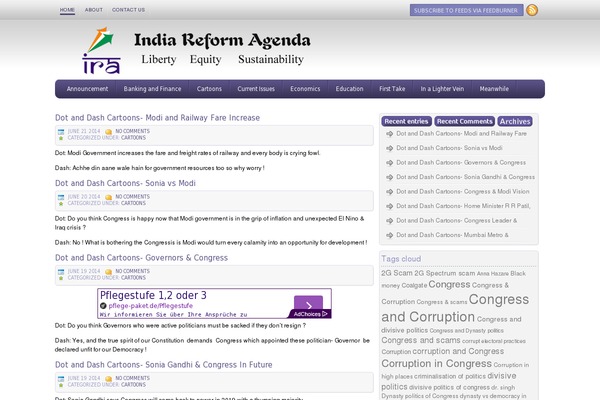Open the Cartoons category in navbar
Screen dimensions: 600x400
tap(209, 89)
